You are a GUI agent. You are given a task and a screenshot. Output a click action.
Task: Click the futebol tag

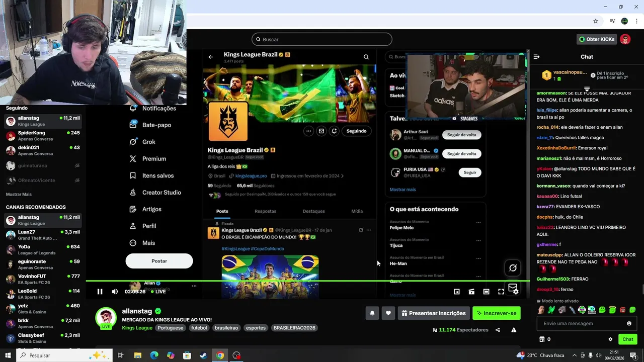point(199,328)
